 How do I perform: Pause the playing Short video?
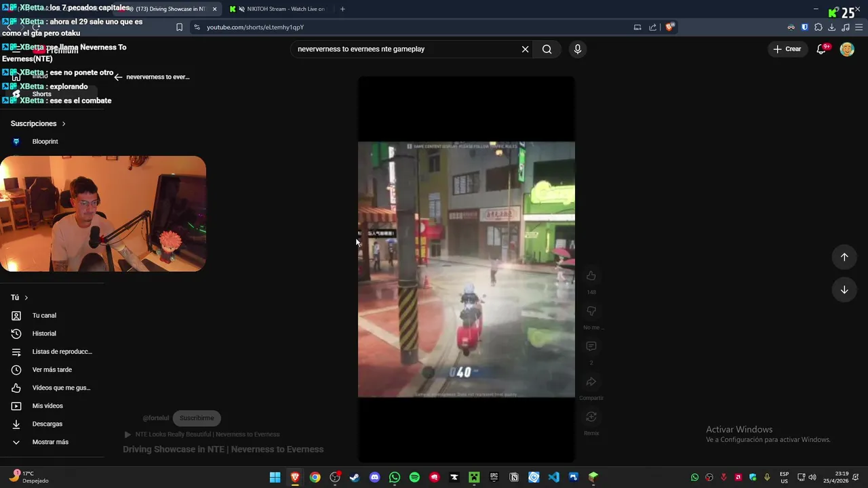point(467,269)
